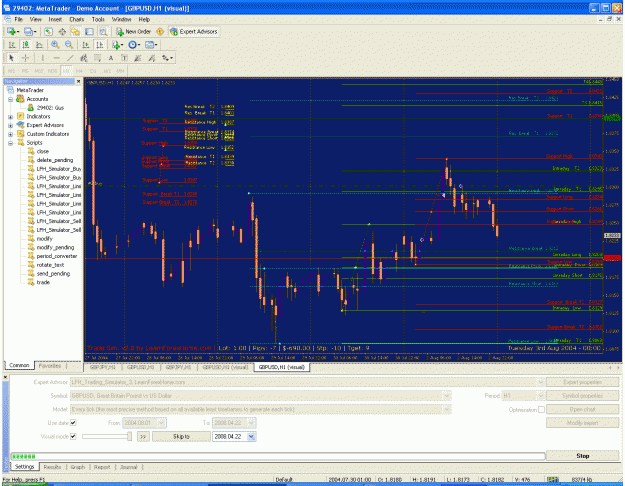Open the Indicators list dropdown in toolbar
625x486 pixels.
pyautogui.click(x=118, y=45)
